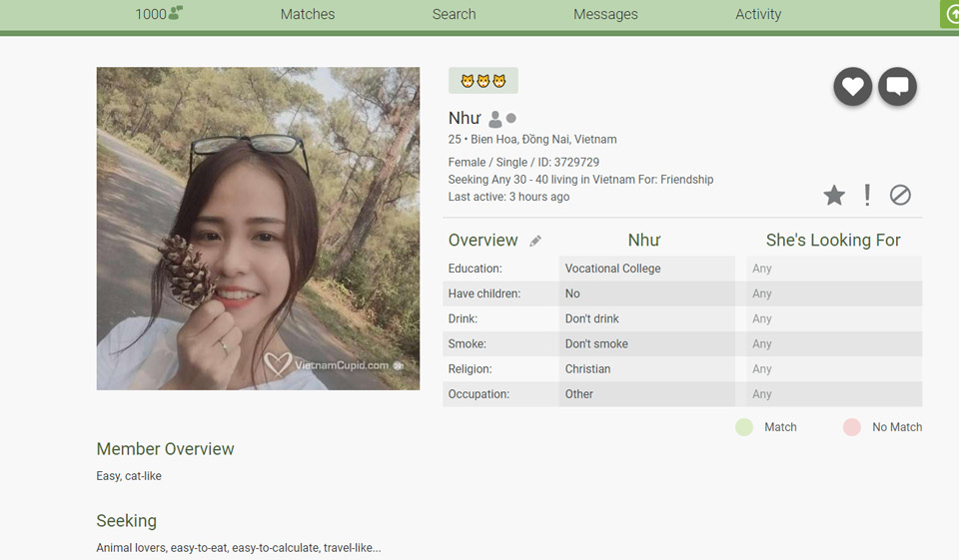This screenshot has height=560, width=959.
Task: Click the She's Looking For column header
Action: (833, 241)
